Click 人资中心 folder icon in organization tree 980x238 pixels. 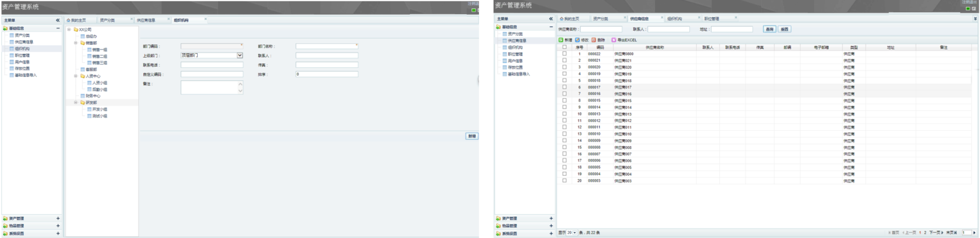[x=83, y=76]
